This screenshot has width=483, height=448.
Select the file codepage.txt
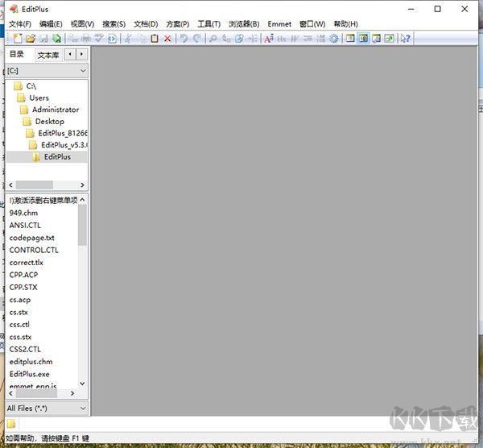pyautogui.click(x=31, y=238)
